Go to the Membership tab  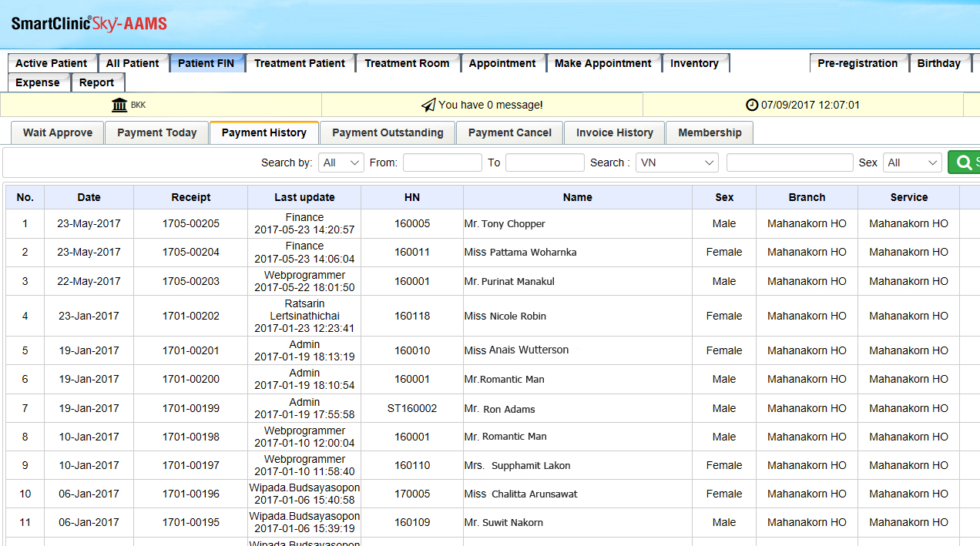[710, 132]
